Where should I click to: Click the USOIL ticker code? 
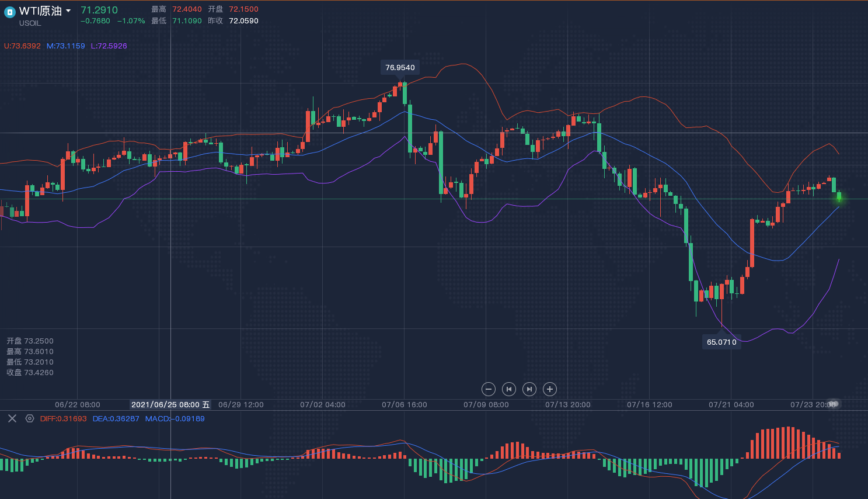(x=30, y=23)
